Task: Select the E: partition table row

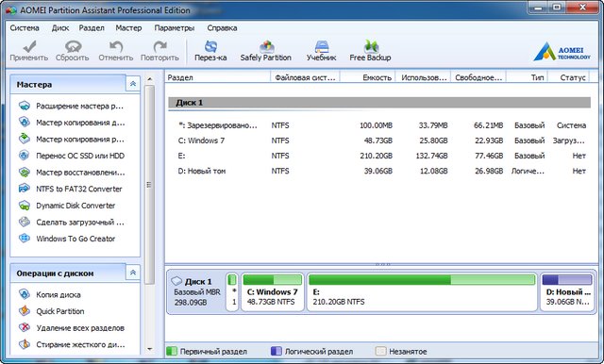Action: (379, 156)
